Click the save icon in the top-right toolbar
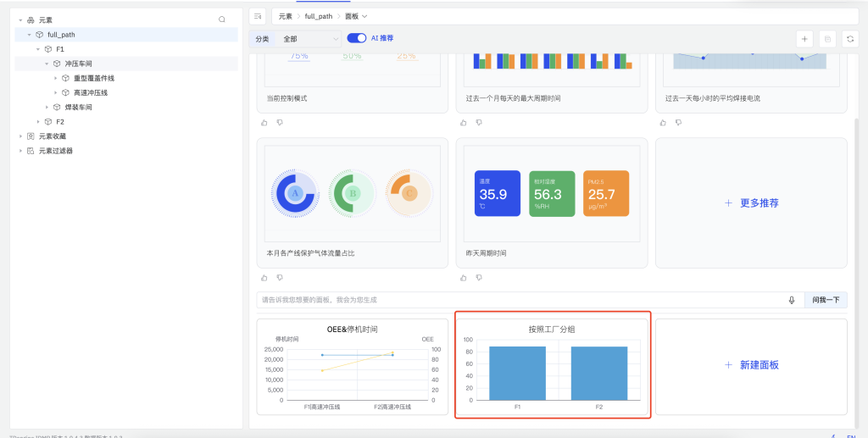Screen dimensions: 868x438 827,38
